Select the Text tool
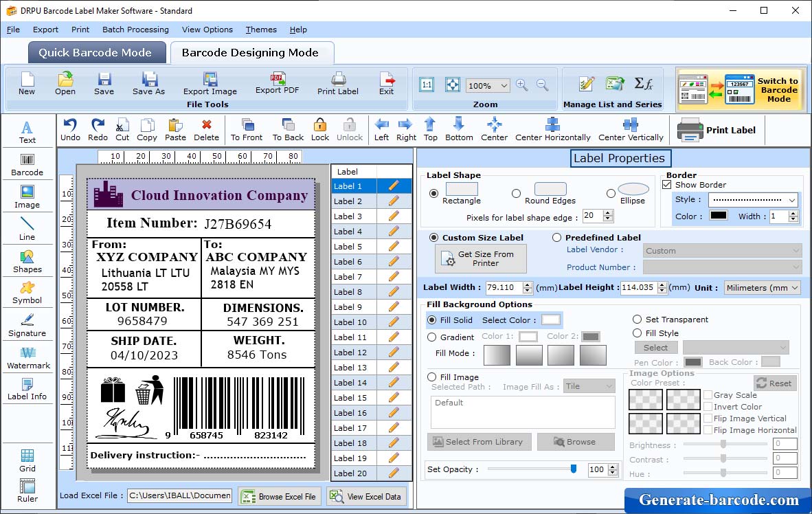The height and width of the screenshot is (514, 812). 27,132
